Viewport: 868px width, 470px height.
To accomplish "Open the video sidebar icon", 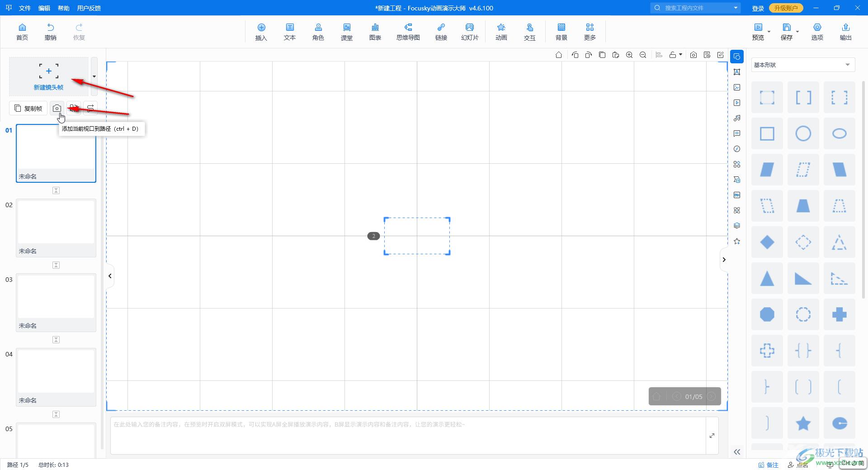I will (737, 103).
